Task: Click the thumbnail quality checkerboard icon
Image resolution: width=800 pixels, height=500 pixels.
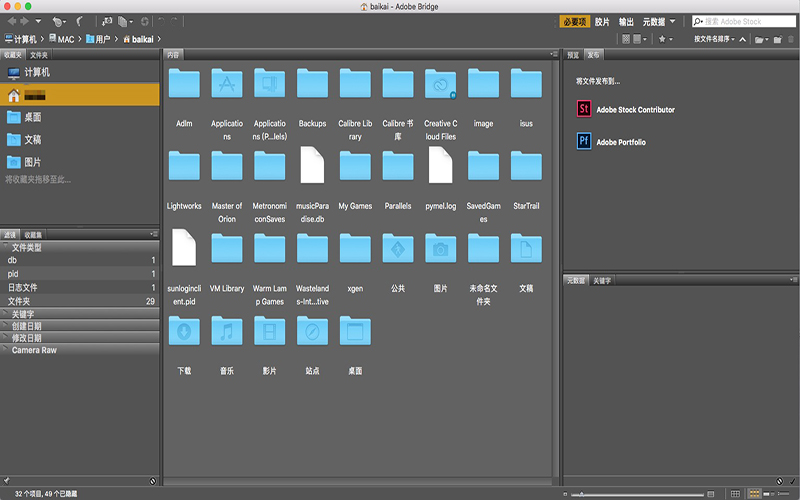Action: point(626,39)
